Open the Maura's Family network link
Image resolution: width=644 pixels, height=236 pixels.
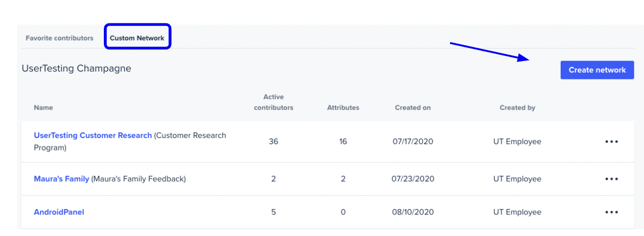(61, 178)
